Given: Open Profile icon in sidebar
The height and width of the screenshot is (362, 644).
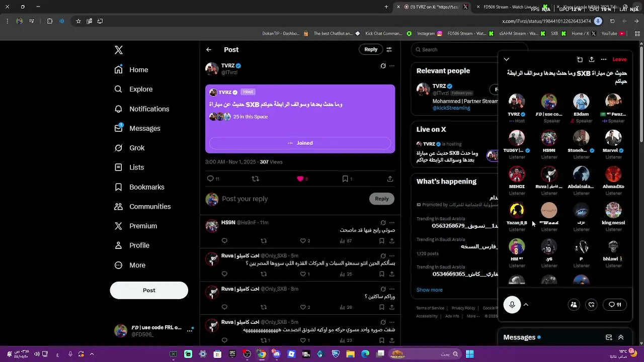Looking at the screenshot, I should [x=118, y=245].
